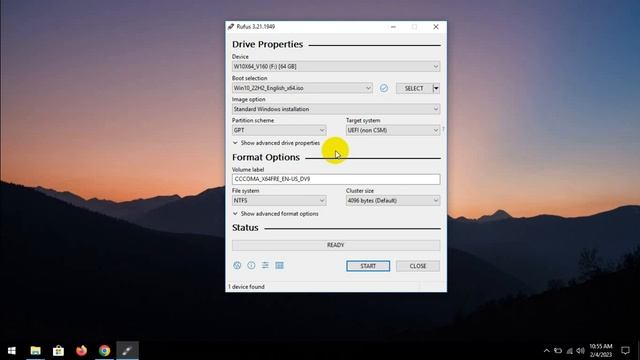The width and height of the screenshot is (640, 360).
Task: Open Firefox from the taskbar
Action: (81, 350)
